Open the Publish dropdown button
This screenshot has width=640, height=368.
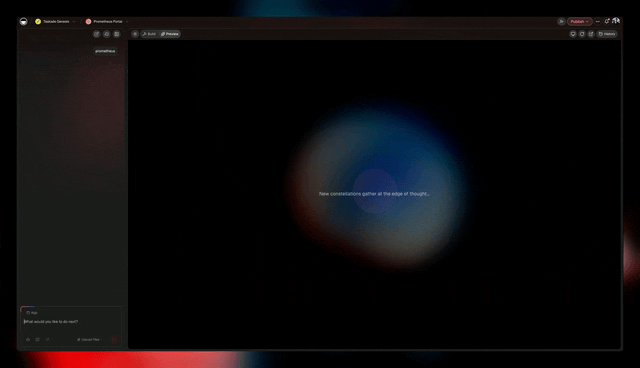580,22
